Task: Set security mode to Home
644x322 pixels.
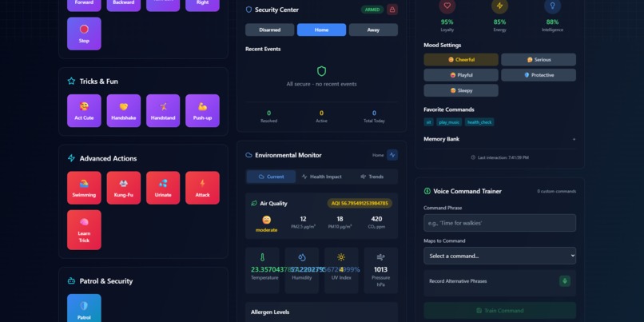Action: click(x=321, y=30)
